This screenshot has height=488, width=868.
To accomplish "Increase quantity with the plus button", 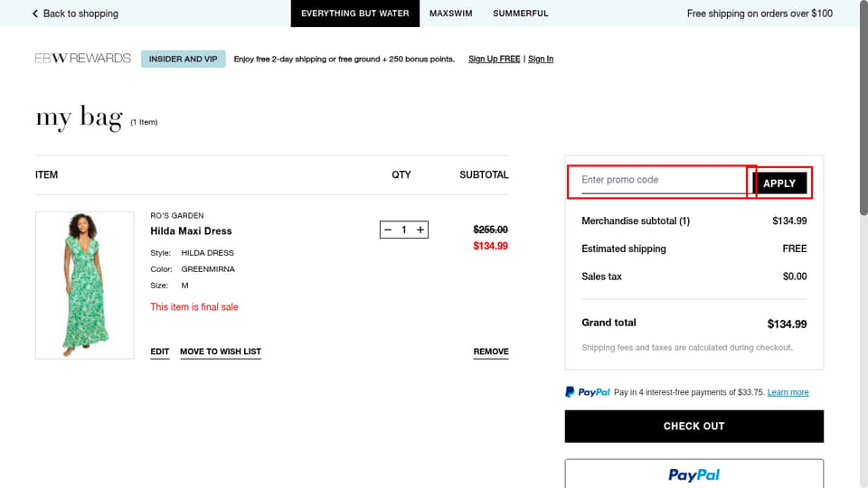I will coord(420,230).
